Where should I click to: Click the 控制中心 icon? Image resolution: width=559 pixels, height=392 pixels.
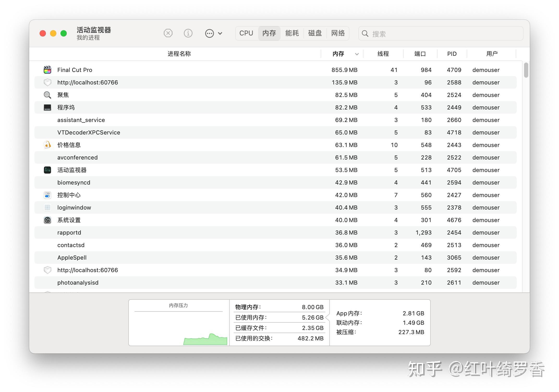[x=47, y=195]
